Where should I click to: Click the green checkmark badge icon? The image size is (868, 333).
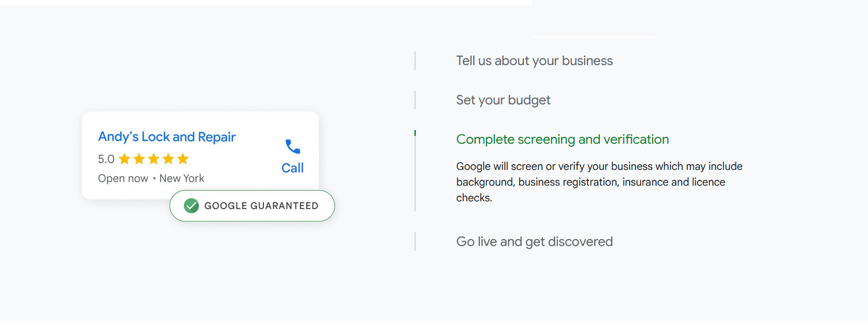(x=191, y=206)
